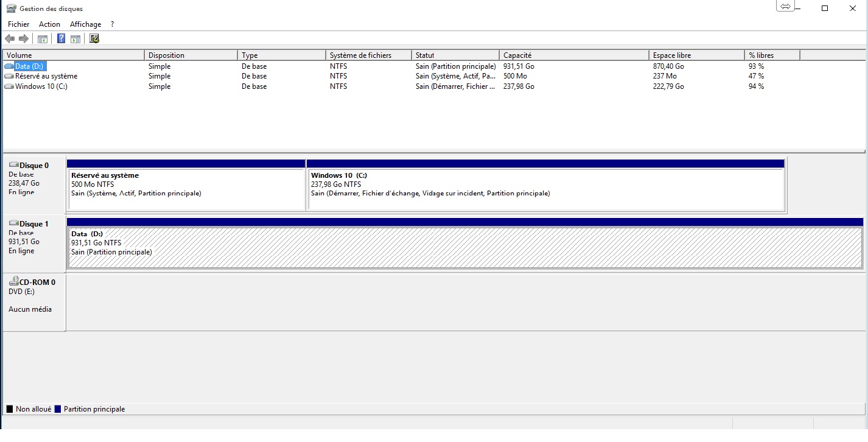Click the Back arrow toolbar icon

(10, 39)
